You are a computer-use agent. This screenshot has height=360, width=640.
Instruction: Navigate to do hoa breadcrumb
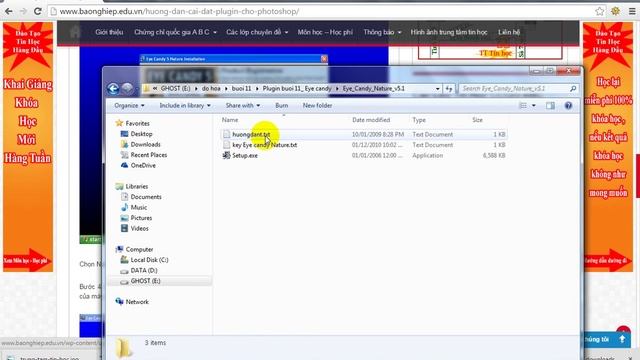coord(211,89)
